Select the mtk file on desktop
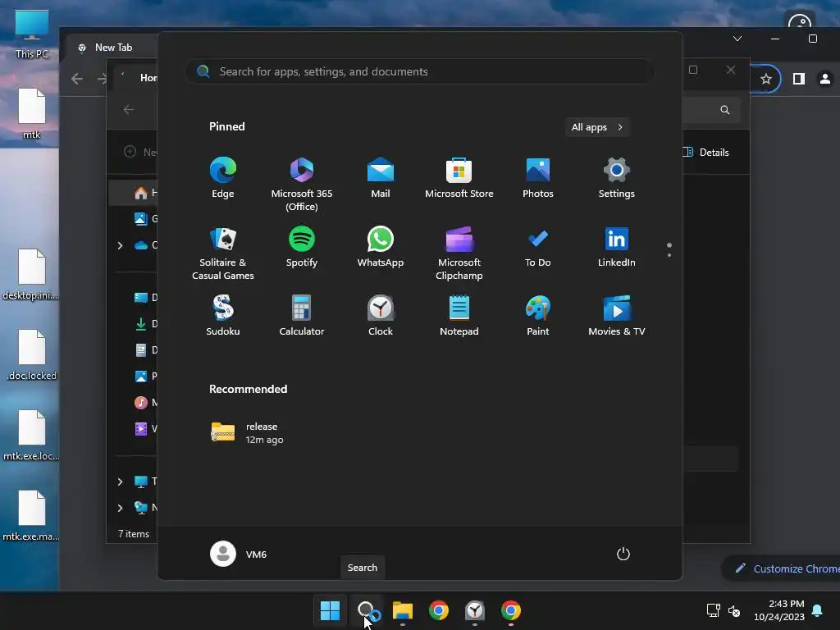The image size is (840, 630). (32, 114)
